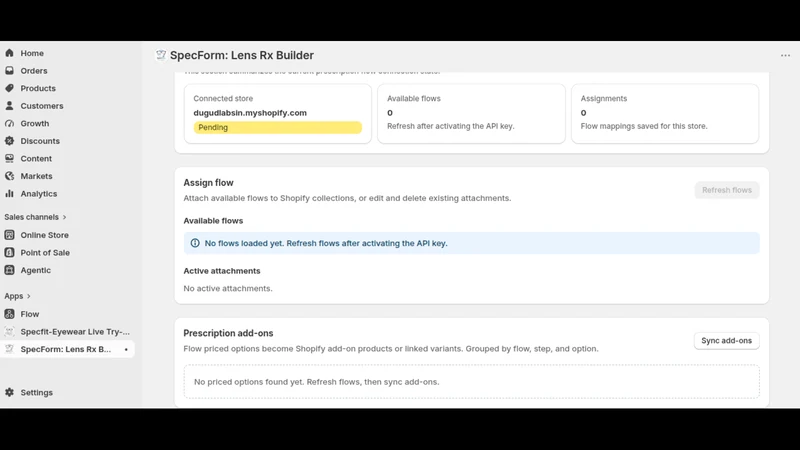The height and width of the screenshot is (450, 800).
Task: Open the Agentic channel
Action: 35,270
